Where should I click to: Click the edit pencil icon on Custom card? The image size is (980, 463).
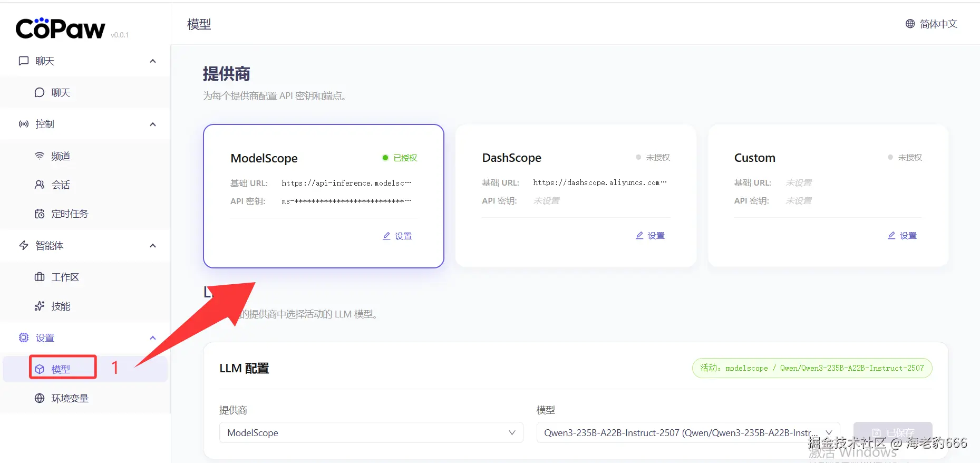click(891, 236)
